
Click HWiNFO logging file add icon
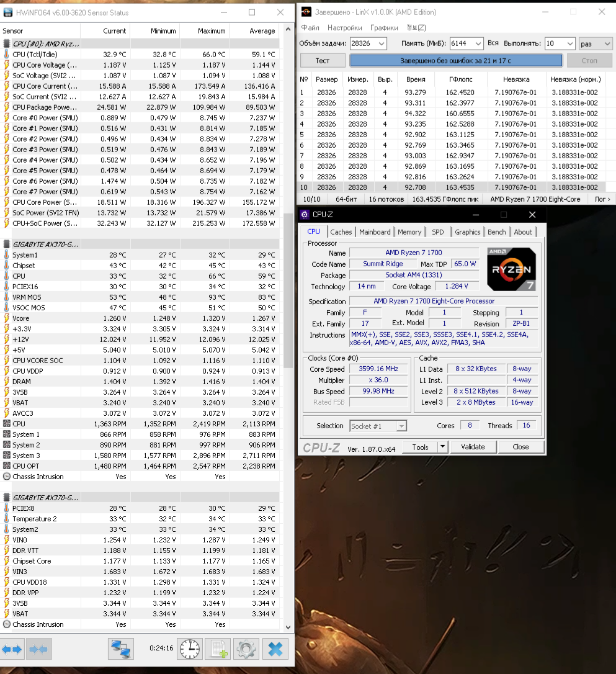[219, 649]
